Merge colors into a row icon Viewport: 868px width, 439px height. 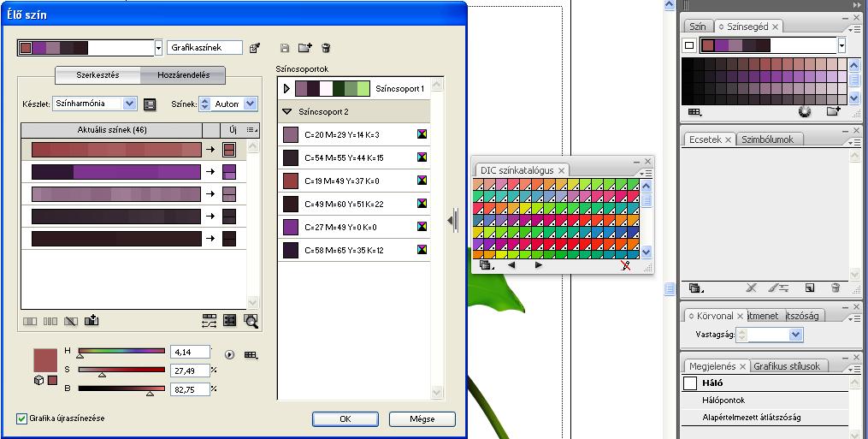(x=29, y=321)
